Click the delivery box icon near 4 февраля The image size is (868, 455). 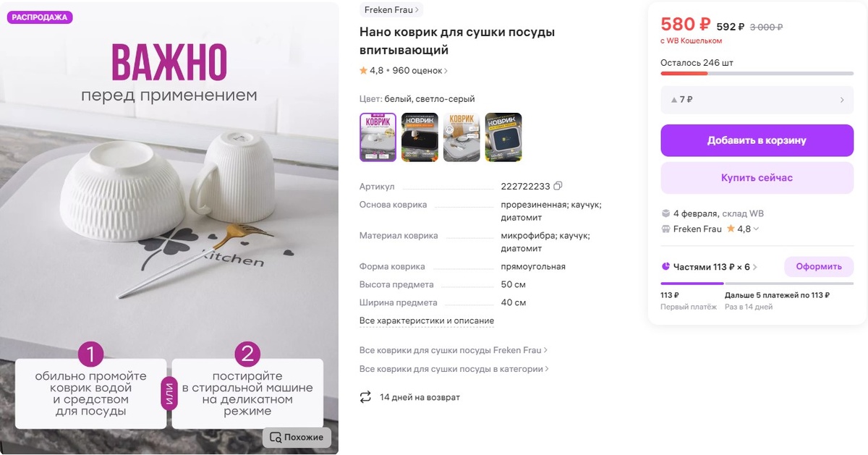[665, 213]
